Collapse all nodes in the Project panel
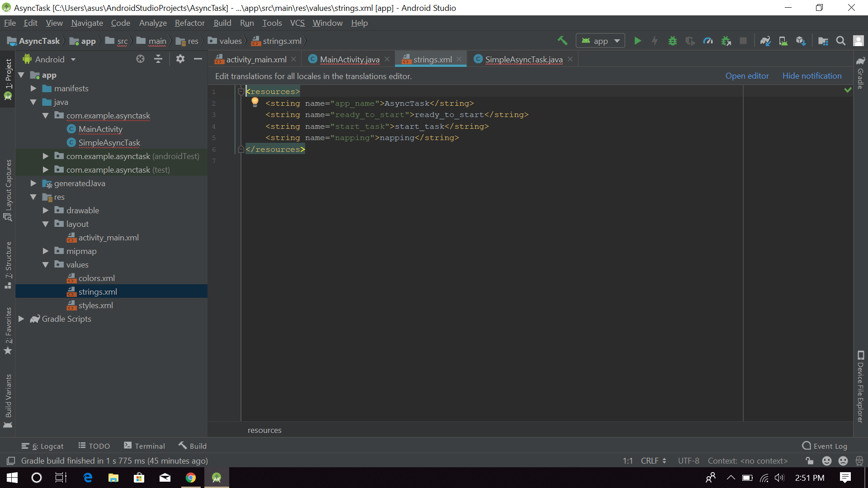Image resolution: width=868 pixels, height=488 pixels. 158,59
